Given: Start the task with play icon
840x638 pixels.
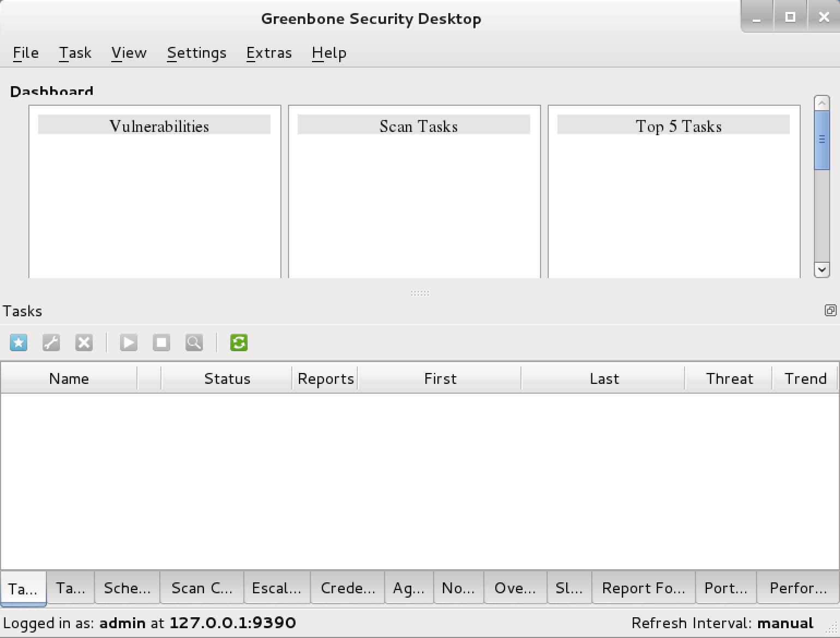Looking at the screenshot, I should pos(129,343).
